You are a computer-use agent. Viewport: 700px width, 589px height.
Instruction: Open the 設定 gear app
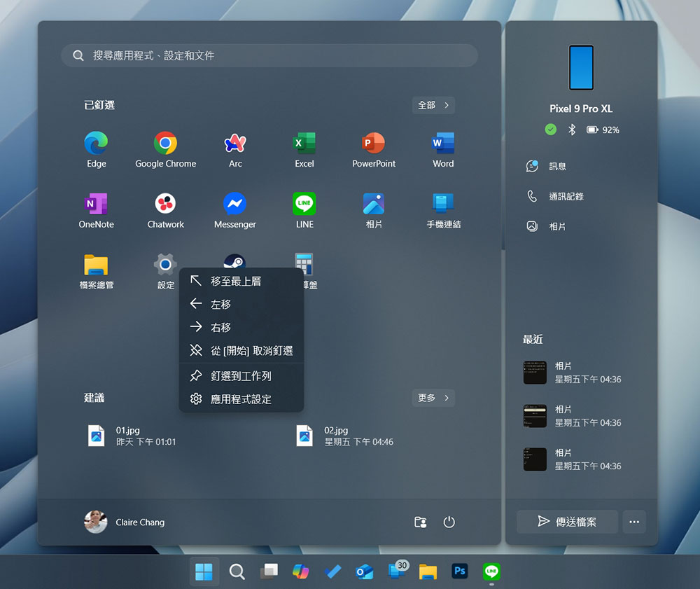(166, 270)
